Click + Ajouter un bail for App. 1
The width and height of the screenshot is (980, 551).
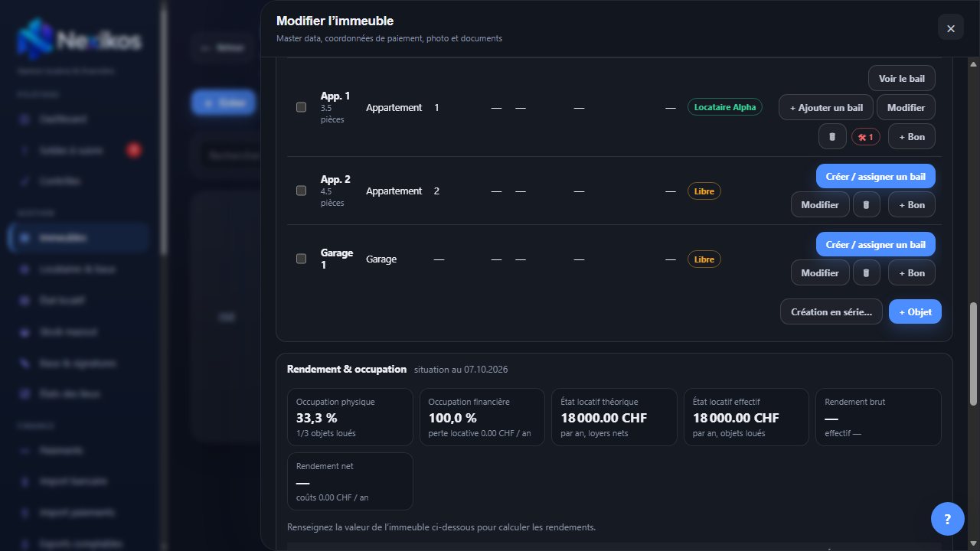(826, 107)
